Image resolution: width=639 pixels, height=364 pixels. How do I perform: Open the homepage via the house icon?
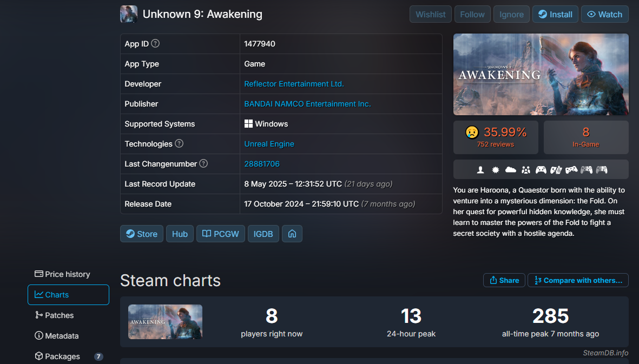(x=292, y=234)
